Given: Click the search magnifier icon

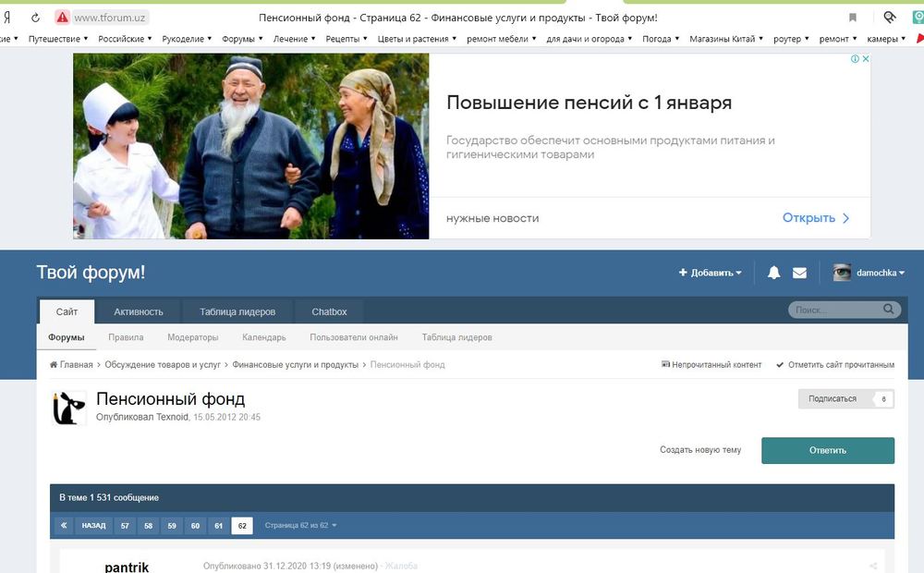Looking at the screenshot, I should point(891,311).
